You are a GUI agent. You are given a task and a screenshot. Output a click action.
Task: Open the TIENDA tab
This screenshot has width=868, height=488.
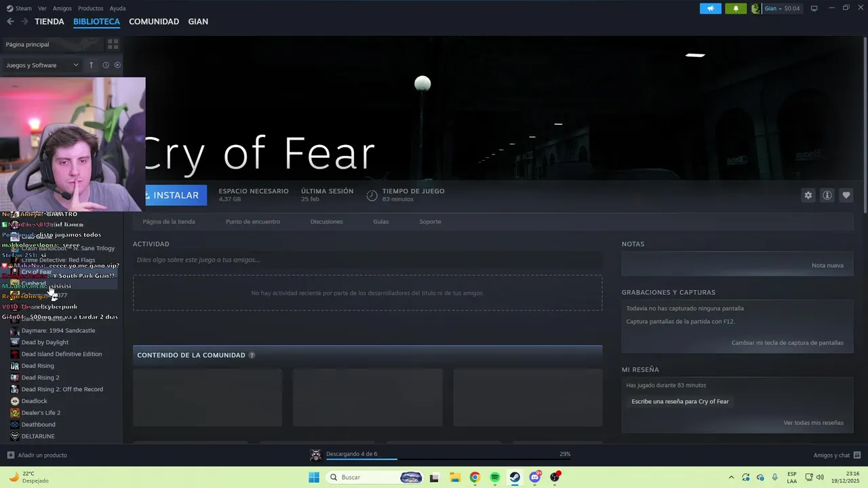(x=50, y=22)
